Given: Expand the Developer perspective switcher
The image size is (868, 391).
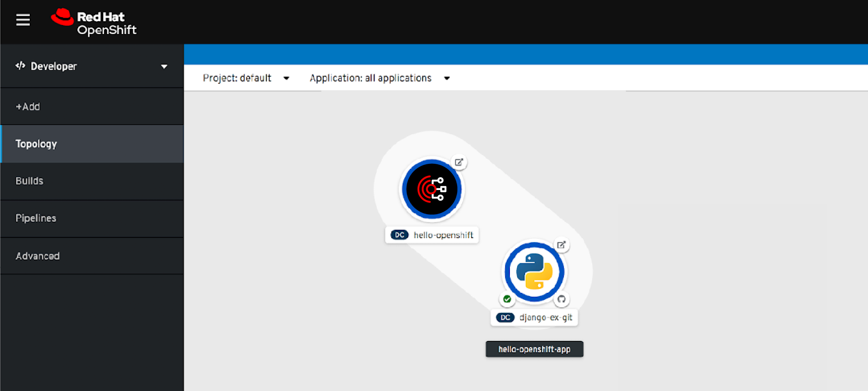Looking at the screenshot, I should [x=164, y=66].
